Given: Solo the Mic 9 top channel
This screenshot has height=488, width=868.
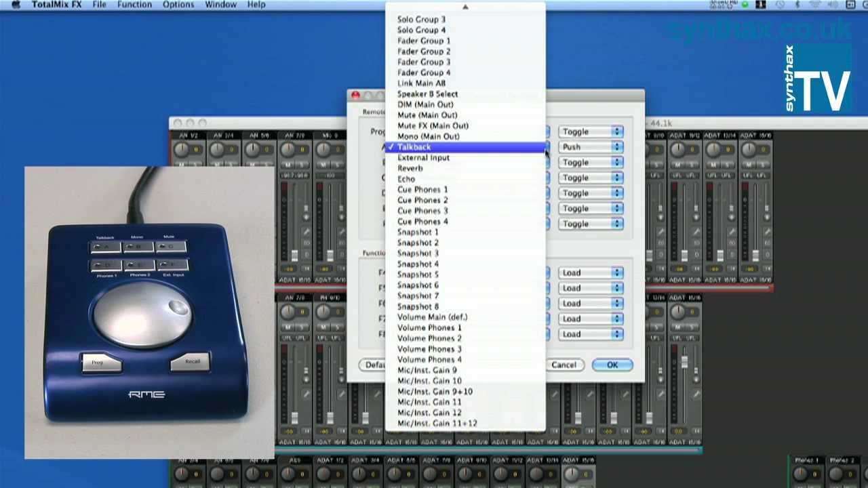Looking at the screenshot, I should [338, 165].
